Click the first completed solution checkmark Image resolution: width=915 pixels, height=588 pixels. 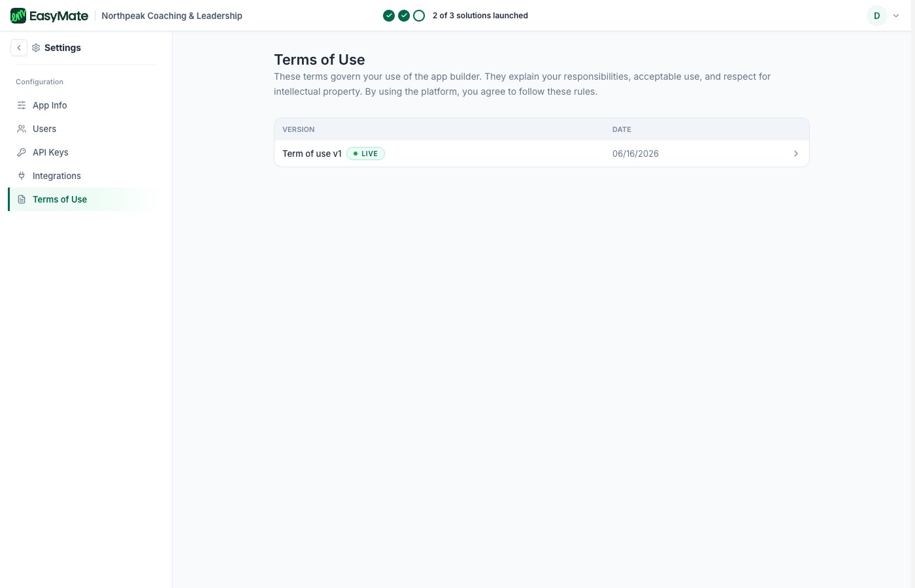[389, 16]
